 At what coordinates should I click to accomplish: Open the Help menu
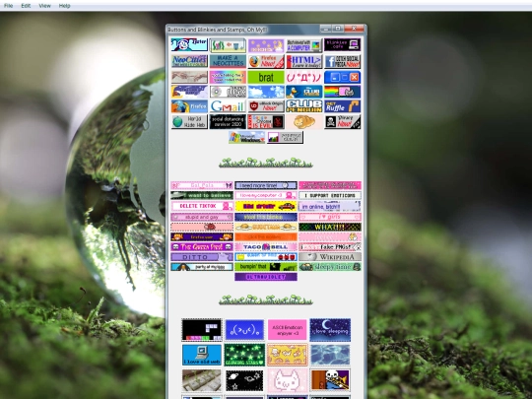64,6
